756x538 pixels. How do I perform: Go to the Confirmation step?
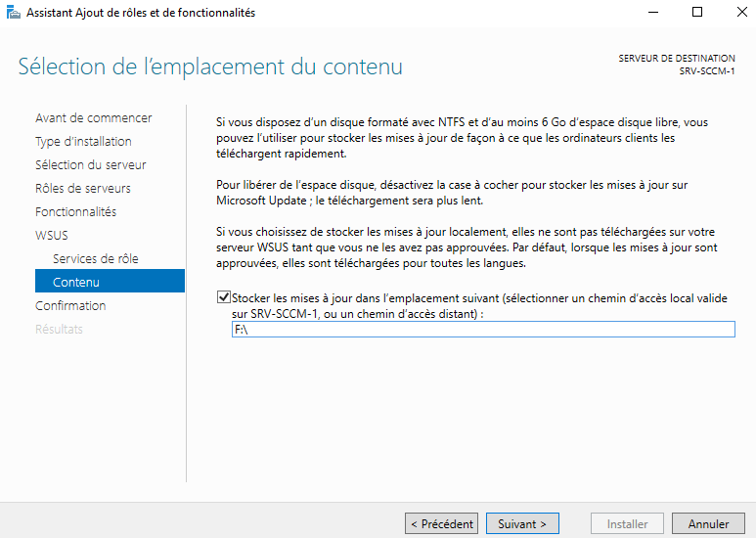(x=70, y=306)
